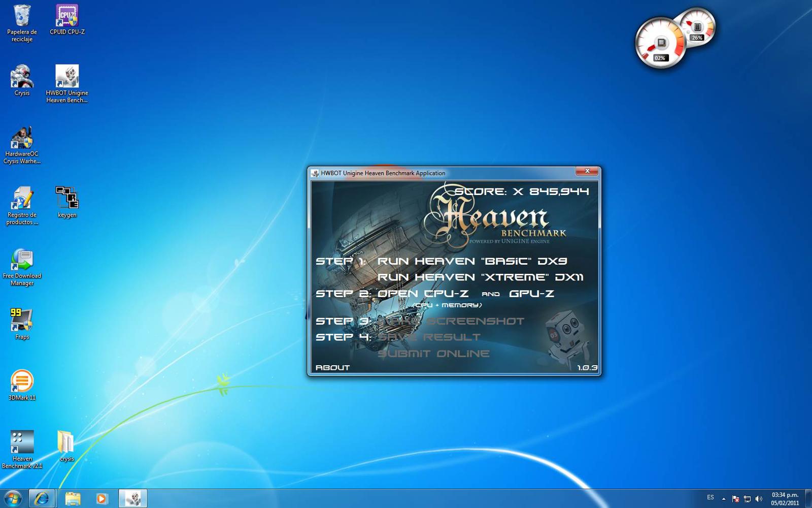812x508 pixels.
Task: Open the clock showing 03:34 p.m.
Action: (785, 499)
